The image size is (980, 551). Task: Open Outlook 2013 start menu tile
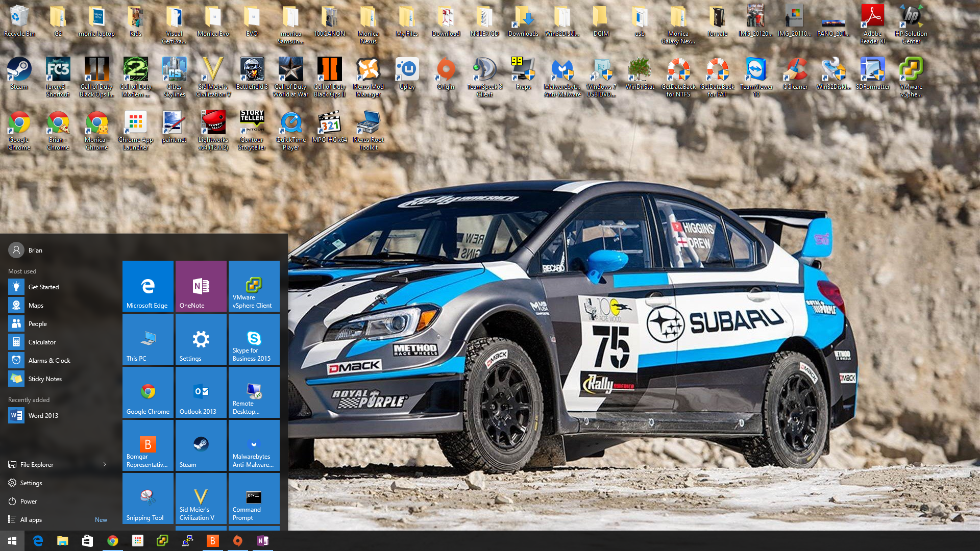[x=201, y=392]
